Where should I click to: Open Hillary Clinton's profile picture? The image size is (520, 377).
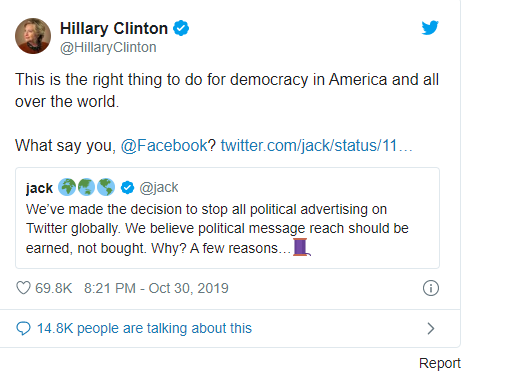point(33,36)
